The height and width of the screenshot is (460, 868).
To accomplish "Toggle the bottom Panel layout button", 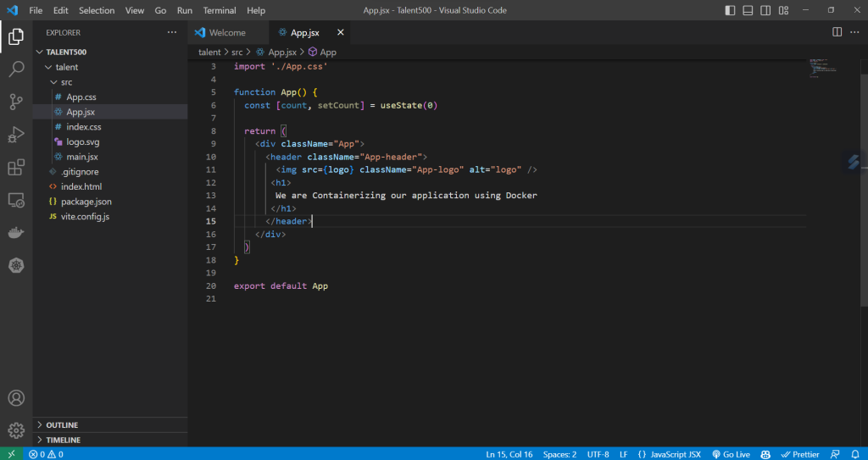I will [x=748, y=10].
